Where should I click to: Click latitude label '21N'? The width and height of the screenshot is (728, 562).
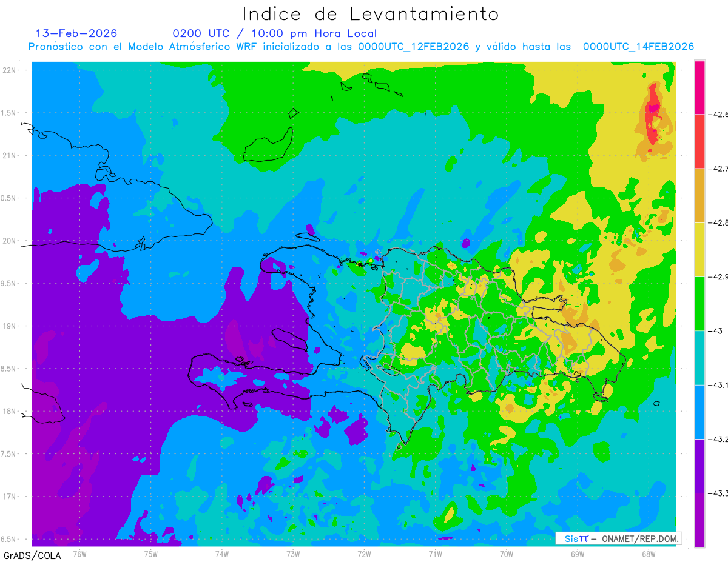tap(10, 155)
